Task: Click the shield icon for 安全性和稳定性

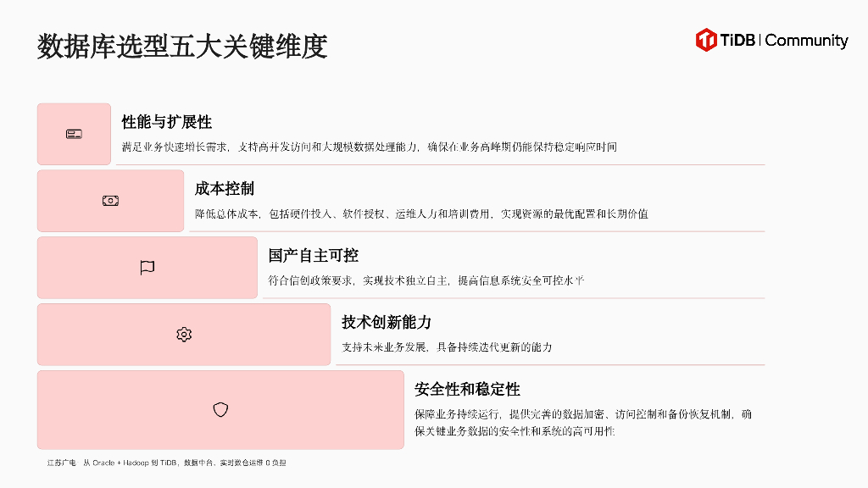Action: pyautogui.click(x=220, y=410)
